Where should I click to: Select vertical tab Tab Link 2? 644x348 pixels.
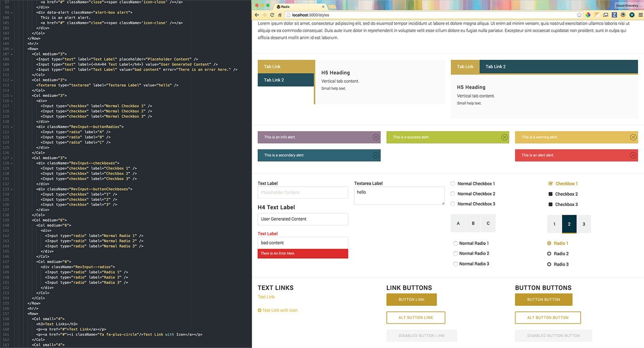coord(286,80)
